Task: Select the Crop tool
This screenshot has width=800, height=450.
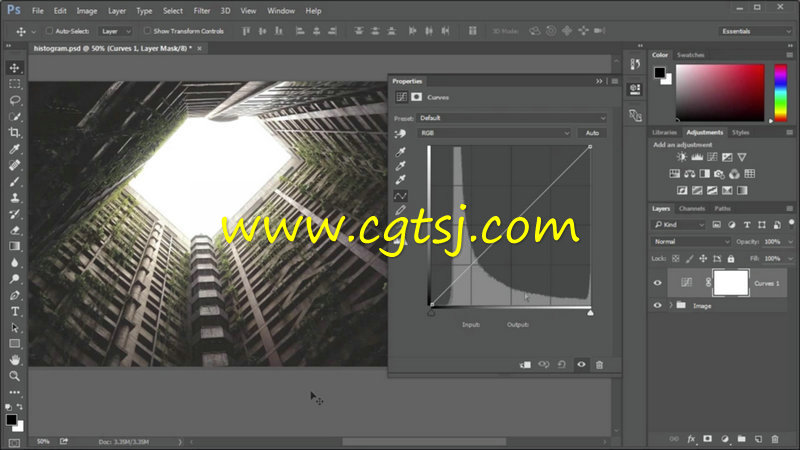Action: (14, 133)
